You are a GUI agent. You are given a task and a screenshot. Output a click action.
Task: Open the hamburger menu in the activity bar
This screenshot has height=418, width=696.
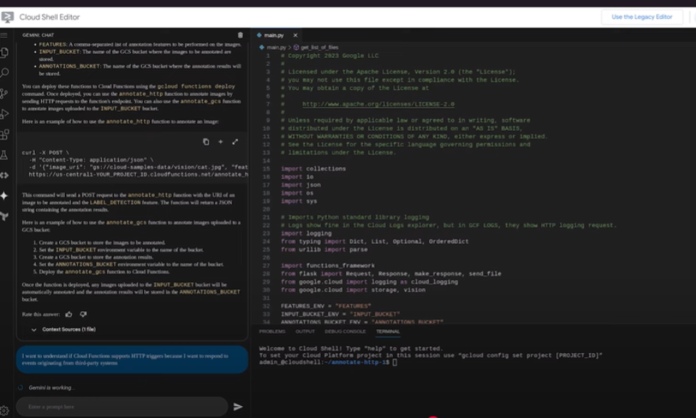(x=4, y=35)
